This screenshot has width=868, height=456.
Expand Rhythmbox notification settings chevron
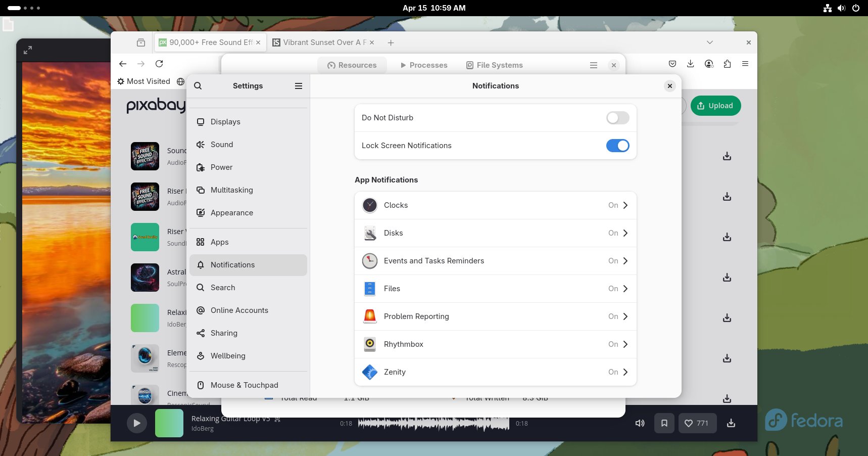click(x=625, y=344)
